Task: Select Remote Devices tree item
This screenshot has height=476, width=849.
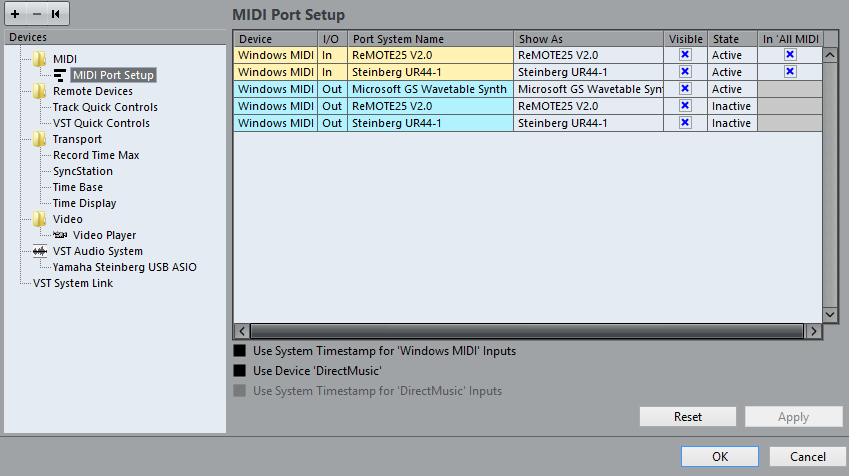Action: (x=93, y=91)
